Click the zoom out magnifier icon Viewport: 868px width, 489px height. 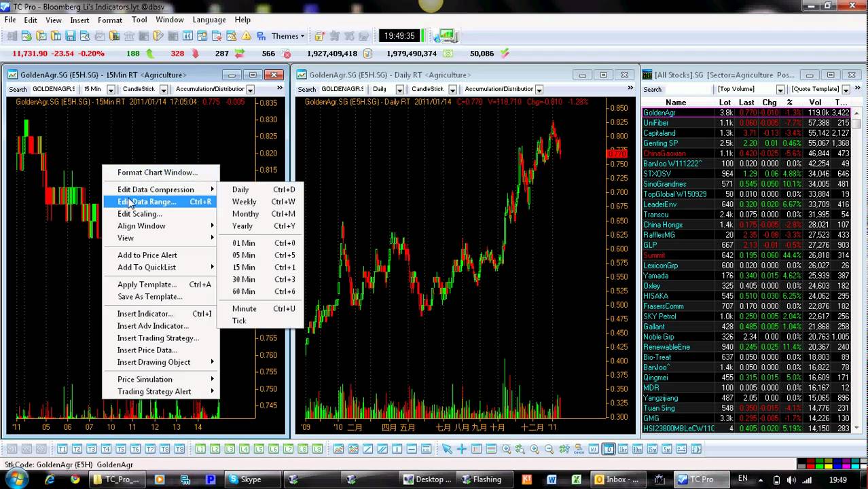549,449
